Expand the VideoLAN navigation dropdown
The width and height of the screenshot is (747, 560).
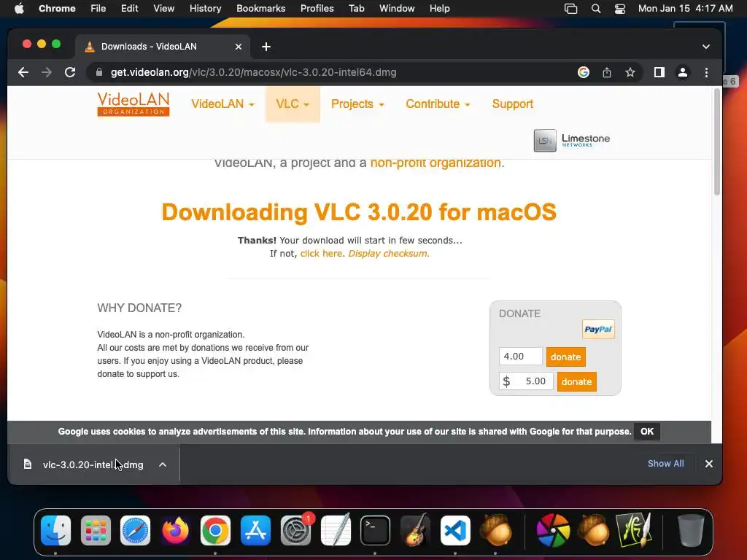tap(222, 104)
